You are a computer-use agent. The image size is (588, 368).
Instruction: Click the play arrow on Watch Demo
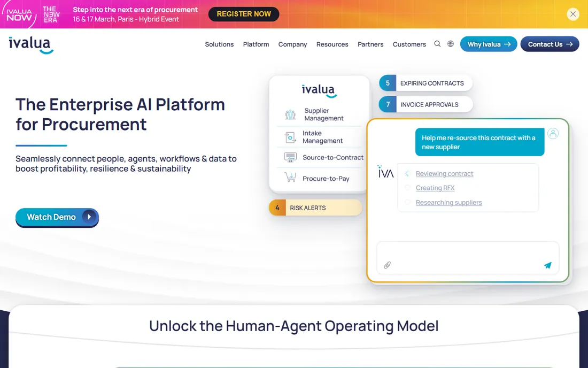click(x=89, y=217)
